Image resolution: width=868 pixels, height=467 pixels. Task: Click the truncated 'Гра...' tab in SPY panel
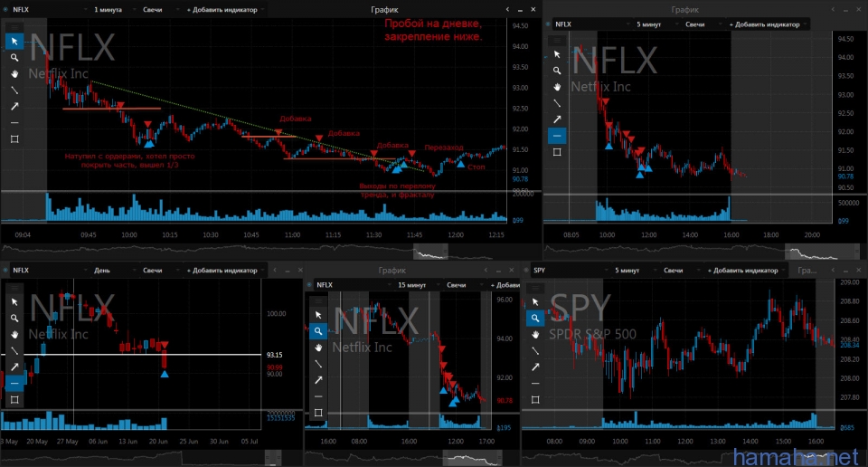point(807,271)
